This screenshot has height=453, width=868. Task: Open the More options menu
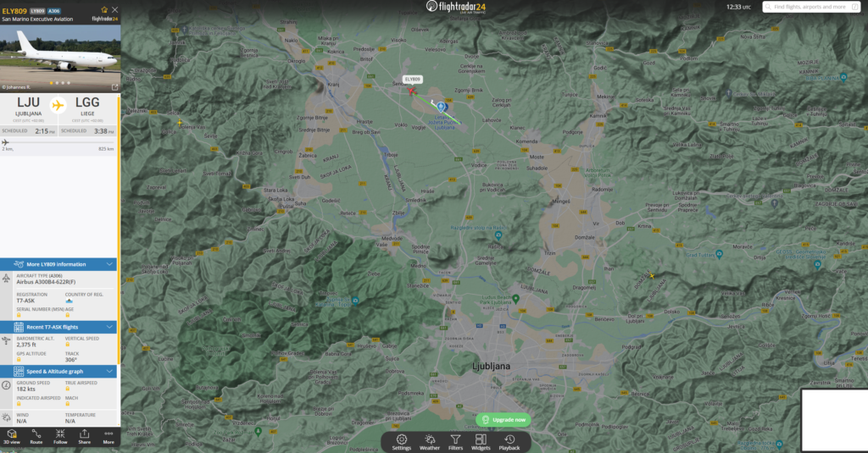(108, 436)
